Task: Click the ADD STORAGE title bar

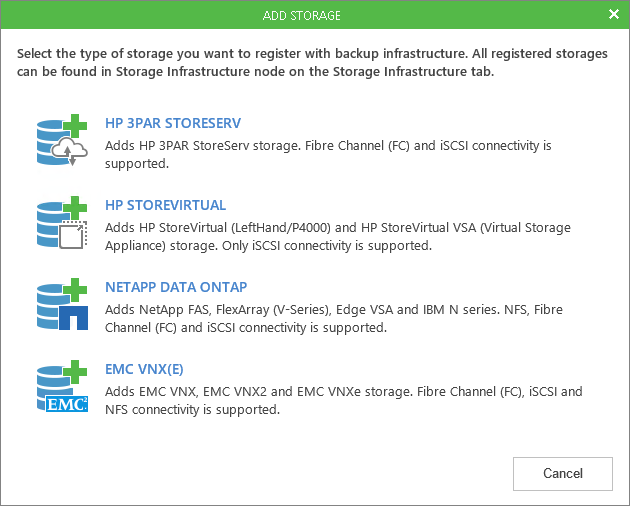Action: click(x=315, y=15)
